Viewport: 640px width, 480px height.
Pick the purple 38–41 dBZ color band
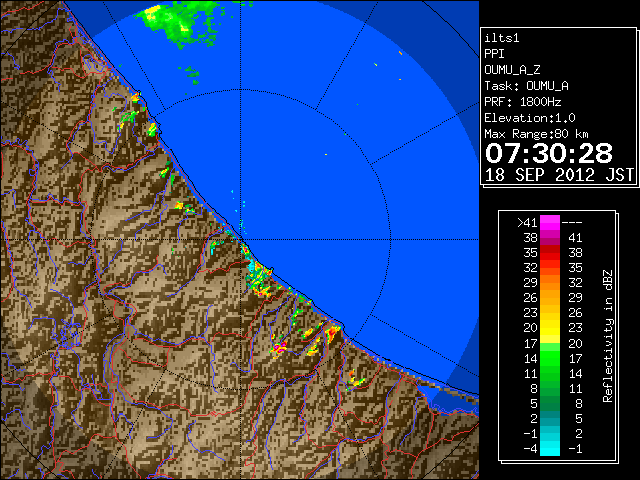coord(550,238)
